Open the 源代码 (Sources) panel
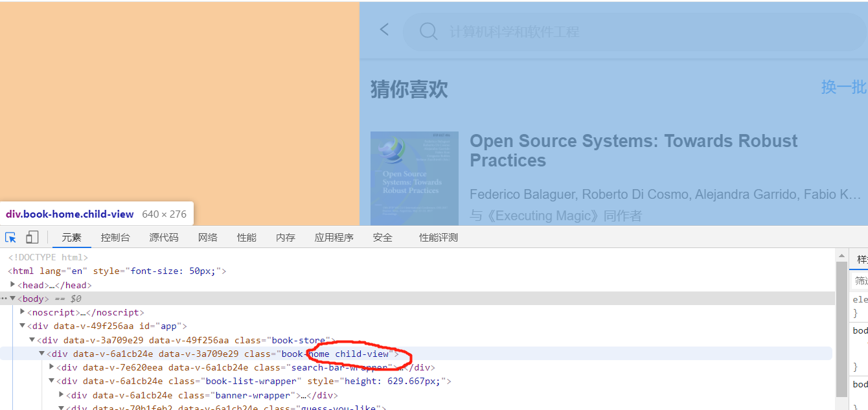The height and width of the screenshot is (410, 868). pos(163,237)
